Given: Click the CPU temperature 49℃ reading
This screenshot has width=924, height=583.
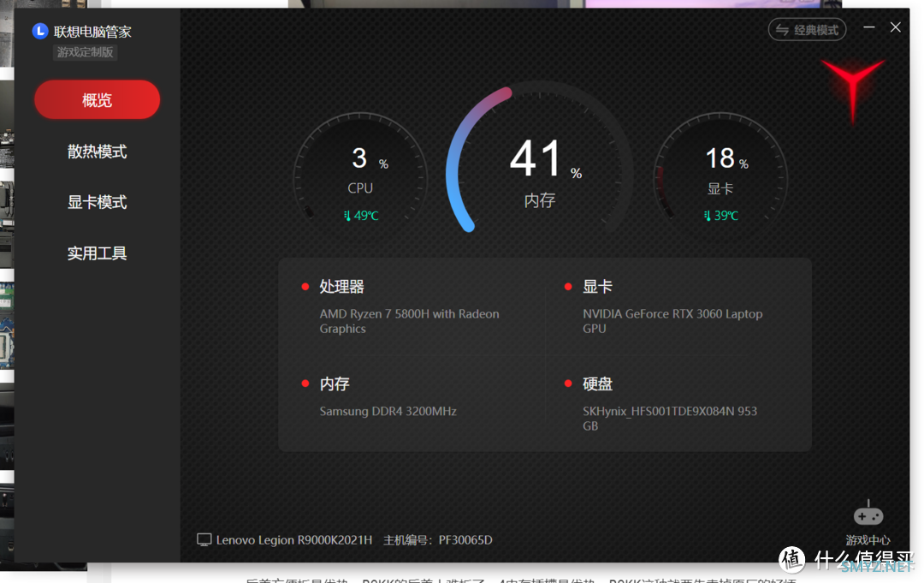Looking at the screenshot, I should coord(361,216).
